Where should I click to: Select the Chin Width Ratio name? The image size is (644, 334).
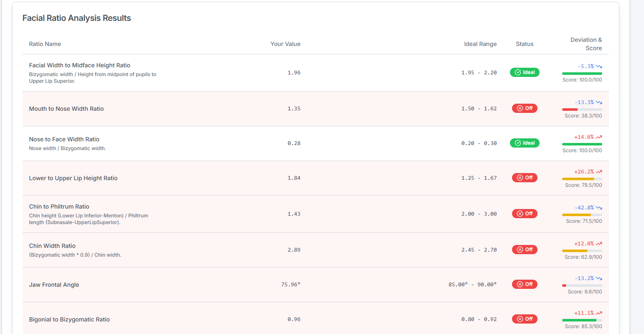point(52,246)
